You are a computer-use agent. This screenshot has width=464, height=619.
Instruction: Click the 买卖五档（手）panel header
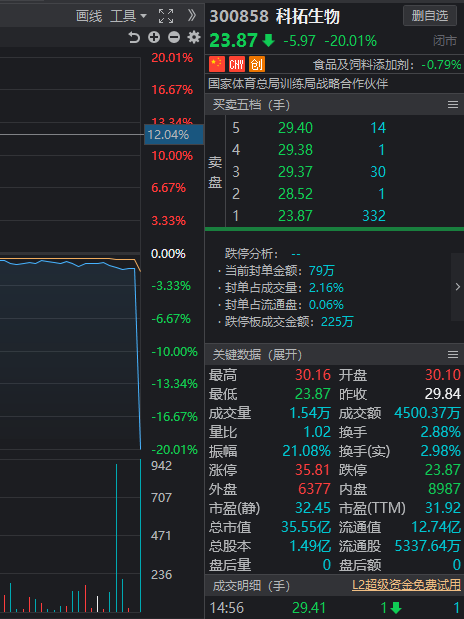click(x=251, y=105)
